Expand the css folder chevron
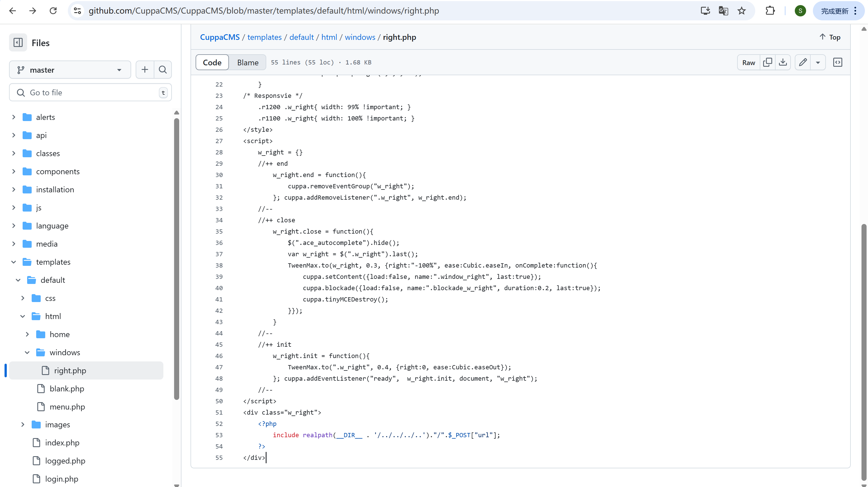 23,298
